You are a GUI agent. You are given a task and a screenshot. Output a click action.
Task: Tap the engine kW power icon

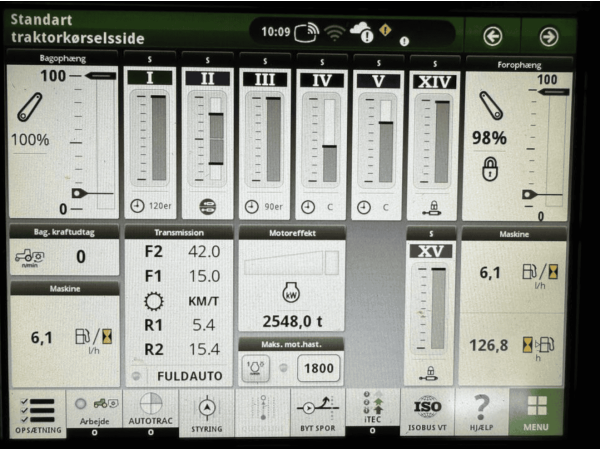coord(291,293)
